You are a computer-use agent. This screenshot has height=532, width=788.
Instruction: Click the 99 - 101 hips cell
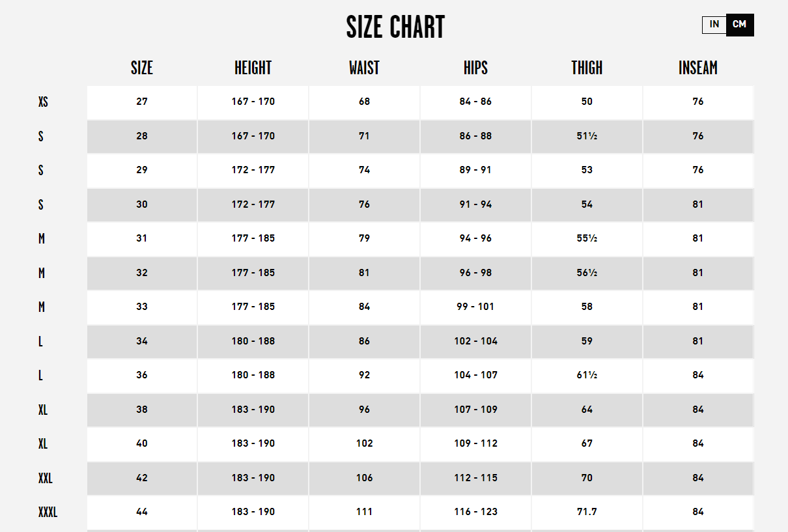click(x=475, y=307)
